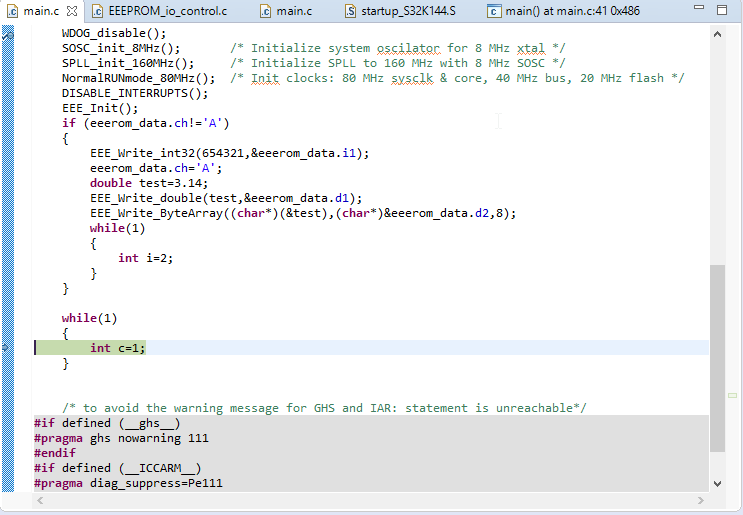Switch to the EEEPROM_io_control.c tab
The image size is (743, 515).
coord(160,11)
